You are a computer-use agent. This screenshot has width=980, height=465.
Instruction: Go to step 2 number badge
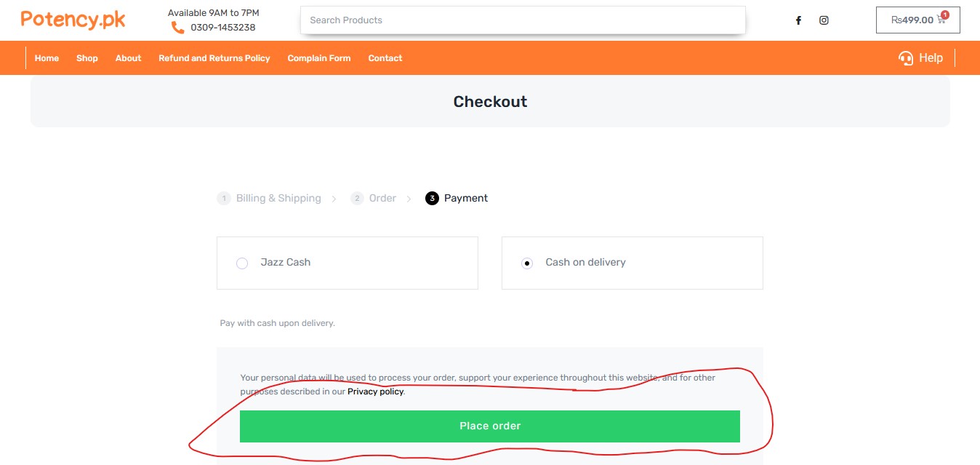357,199
